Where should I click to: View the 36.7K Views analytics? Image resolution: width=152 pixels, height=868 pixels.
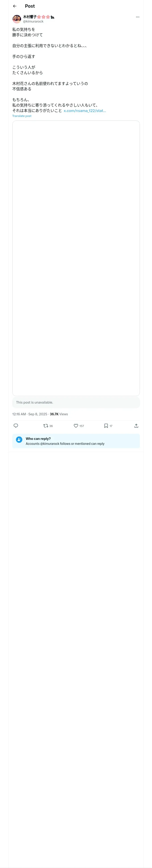(x=59, y=414)
